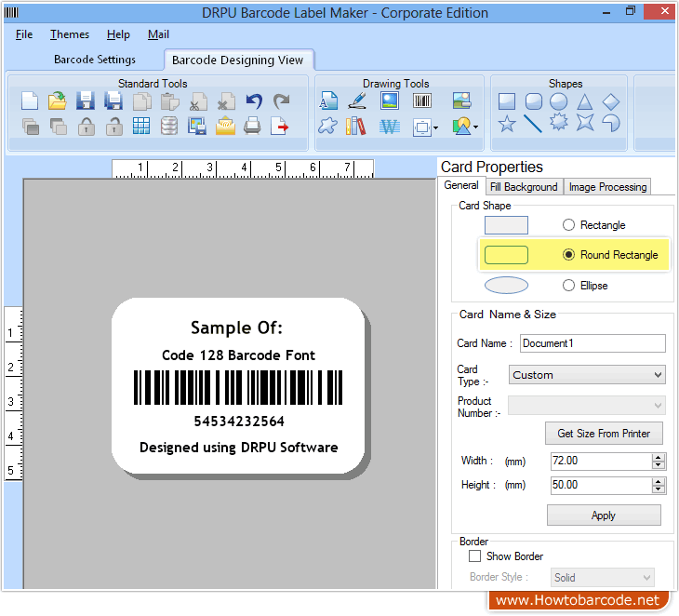
Task: Click the Unlock padlock icon
Action: click(114, 127)
